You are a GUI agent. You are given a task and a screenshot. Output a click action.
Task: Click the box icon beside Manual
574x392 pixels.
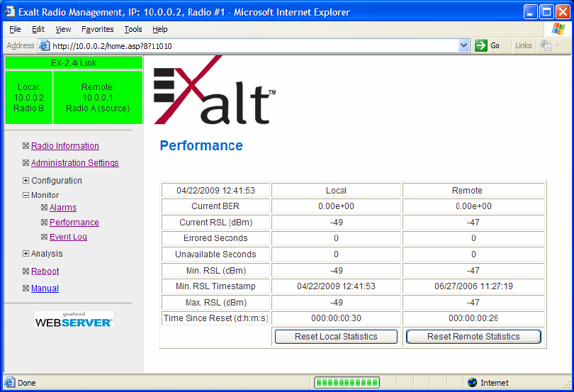(26, 289)
